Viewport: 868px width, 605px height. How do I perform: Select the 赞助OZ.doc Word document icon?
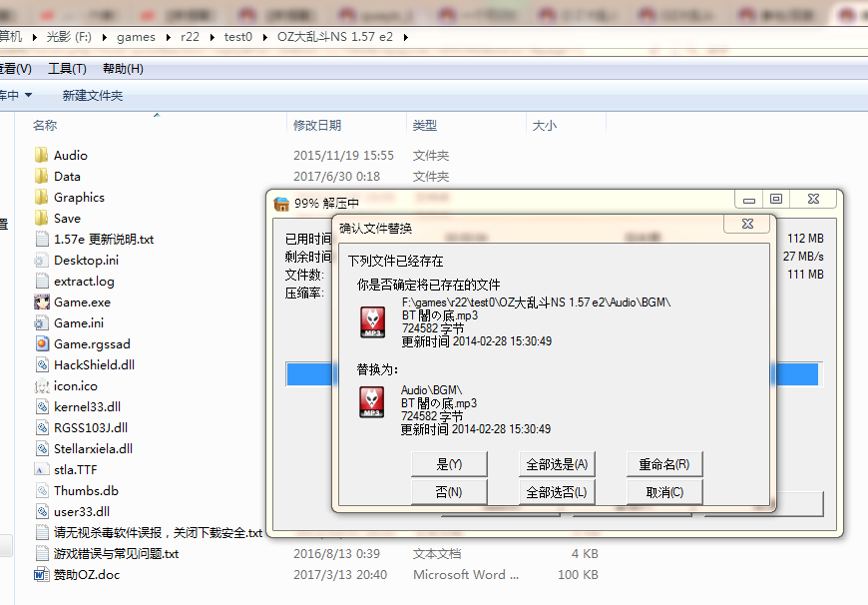pyautogui.click(x=42, y=574)
